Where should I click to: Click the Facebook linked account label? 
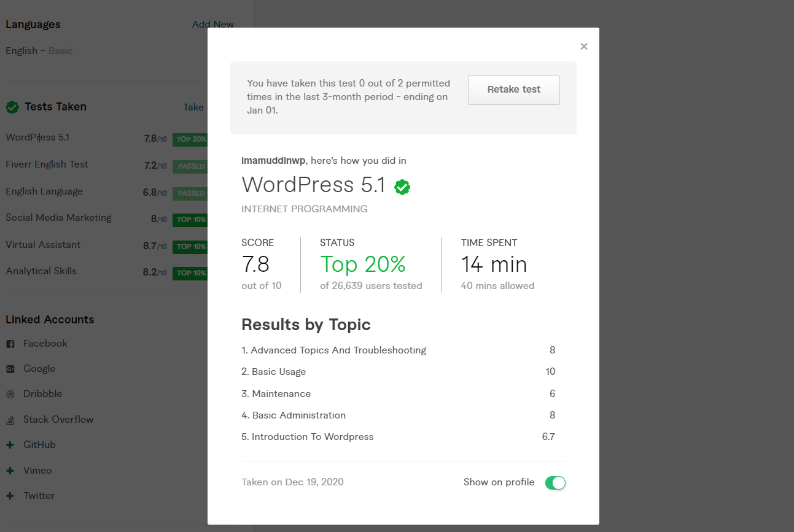(45, 344)
